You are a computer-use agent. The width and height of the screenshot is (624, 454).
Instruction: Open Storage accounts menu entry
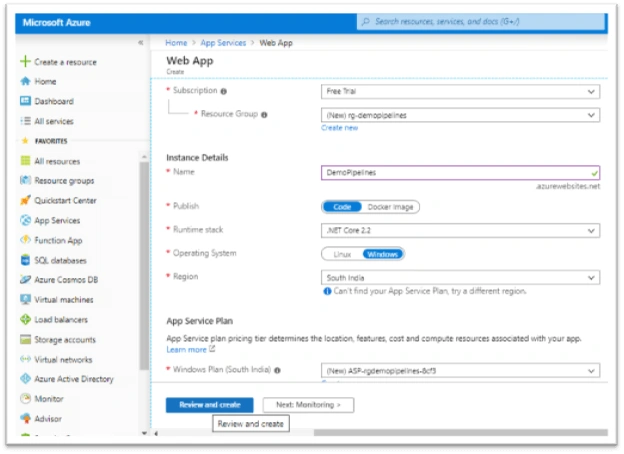[x=65, y=340]
